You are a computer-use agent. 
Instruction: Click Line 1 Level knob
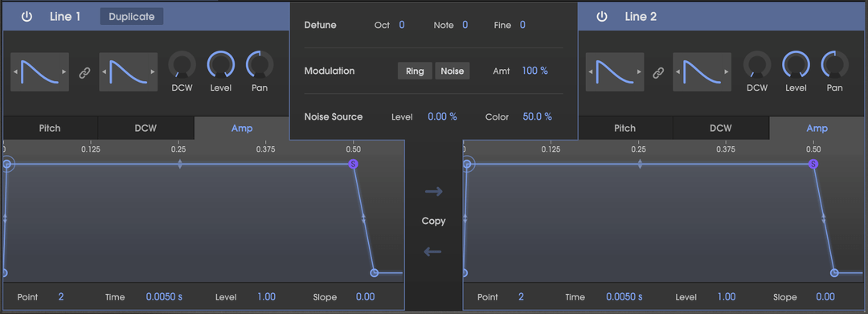(221, 65)
